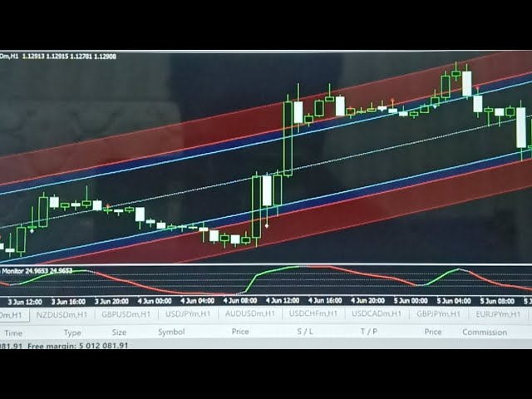This screenshot has width=532, height=399.
Task: Select the USDJPYm,H1 chart tab
Action: (189, 314)
